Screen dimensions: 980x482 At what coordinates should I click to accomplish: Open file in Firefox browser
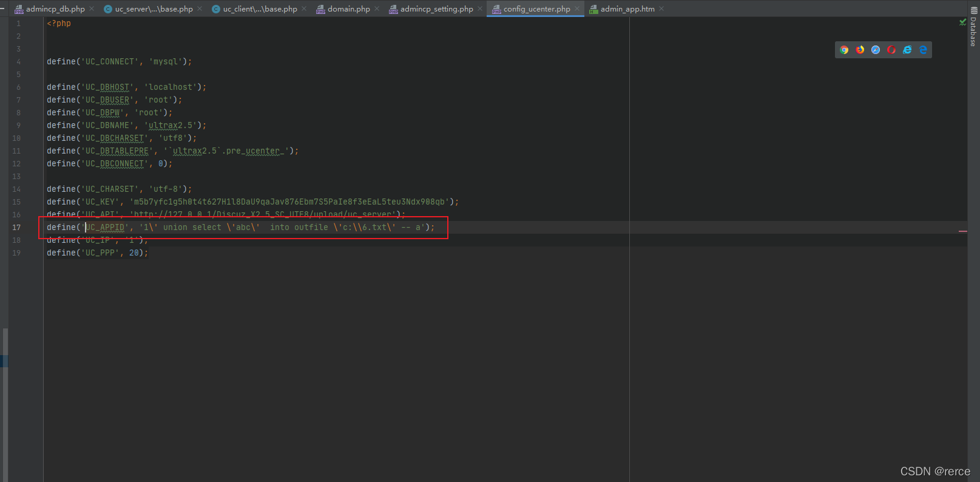(860, 50)
